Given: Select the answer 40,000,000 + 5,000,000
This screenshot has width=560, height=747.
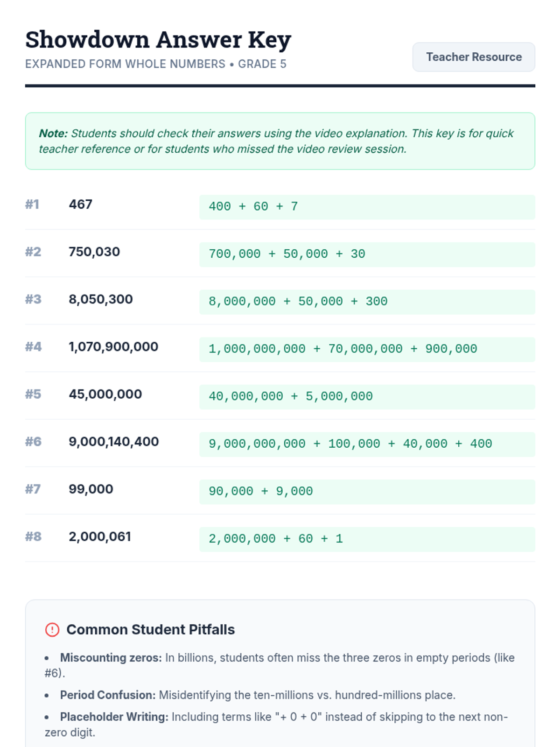Looking at the screenshot, I should click(x=290, y=396).
